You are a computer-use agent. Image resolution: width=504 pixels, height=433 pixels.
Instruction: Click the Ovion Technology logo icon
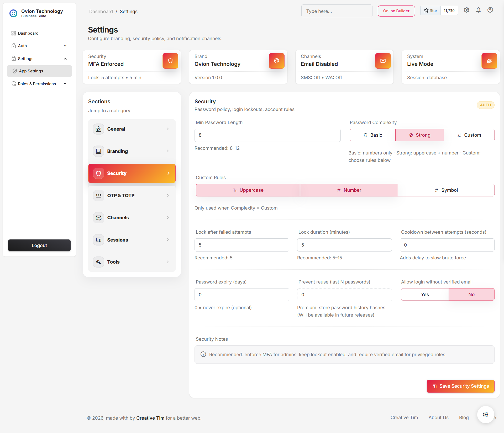[13, 13]
